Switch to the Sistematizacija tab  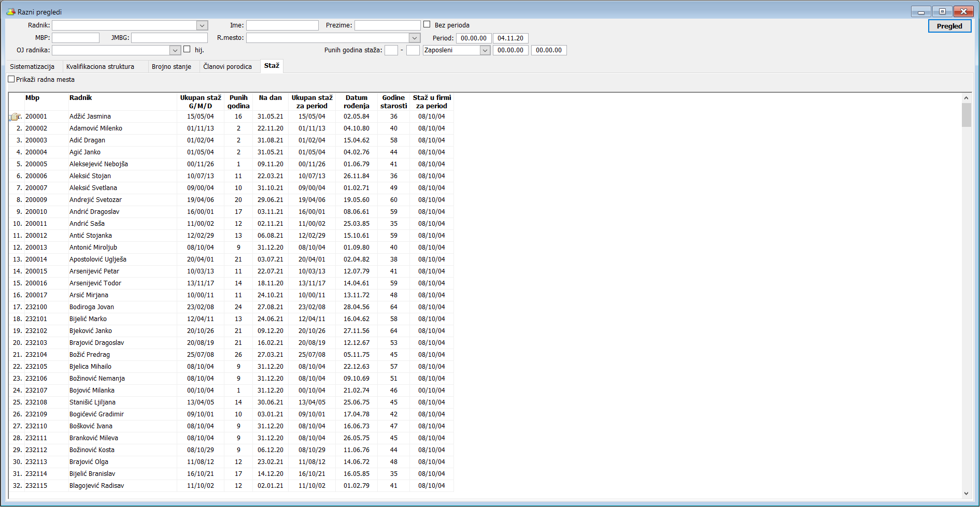32,67
